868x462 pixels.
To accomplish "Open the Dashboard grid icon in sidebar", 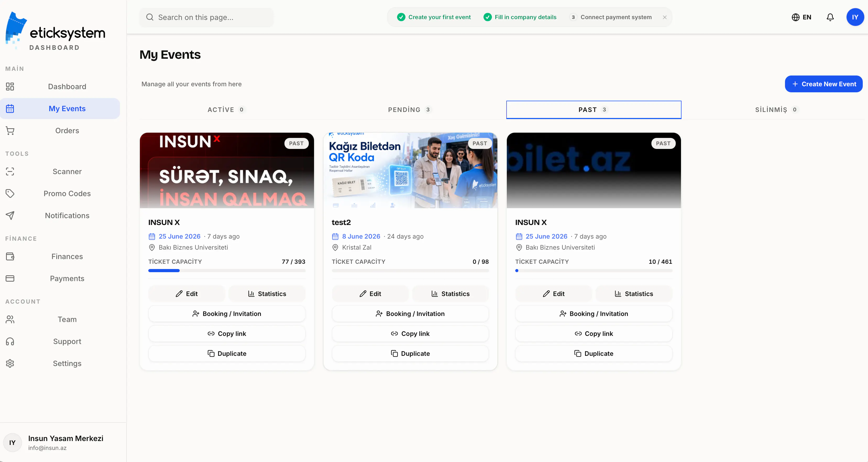I will (10, 87).
